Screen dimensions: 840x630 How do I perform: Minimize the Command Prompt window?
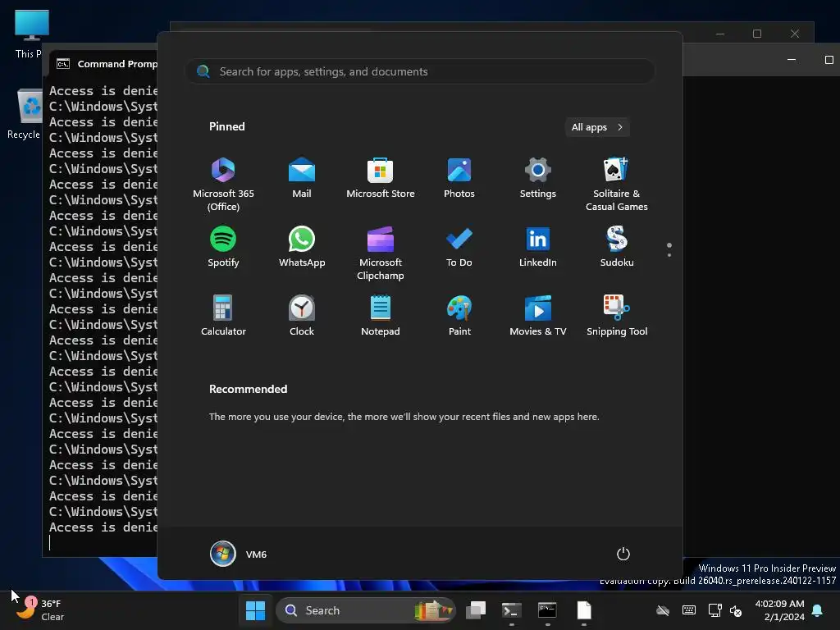(792, 59)
